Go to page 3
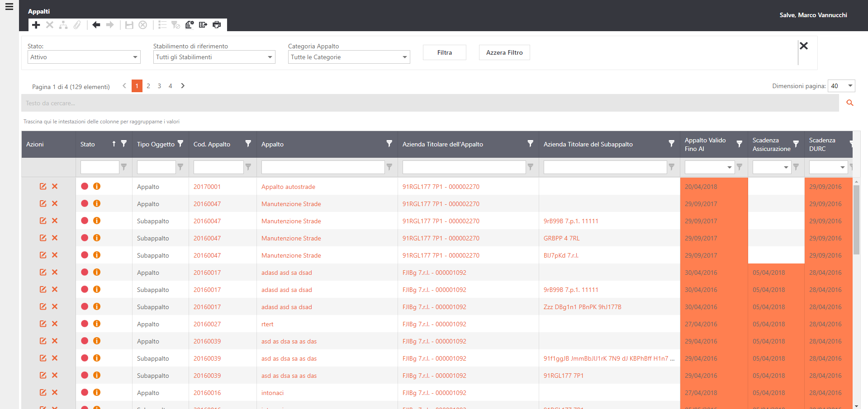This screenshot has width=868, height=409. point(159,86)
